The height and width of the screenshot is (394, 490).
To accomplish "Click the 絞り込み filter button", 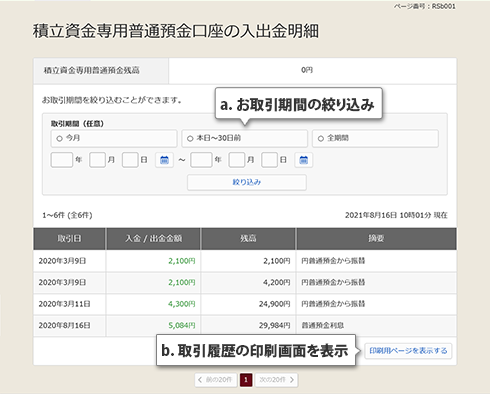I will [x=247, y=182].
